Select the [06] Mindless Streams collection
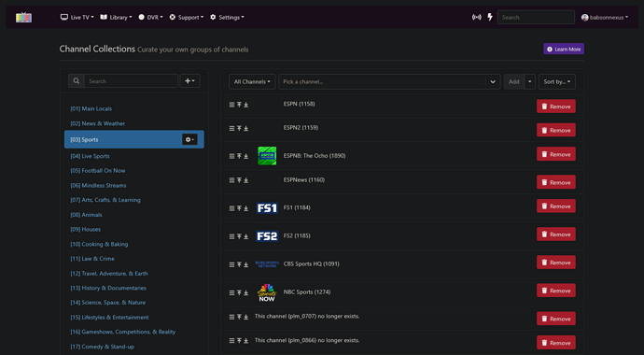The image size is (644, 355). [x=98, y=185]
